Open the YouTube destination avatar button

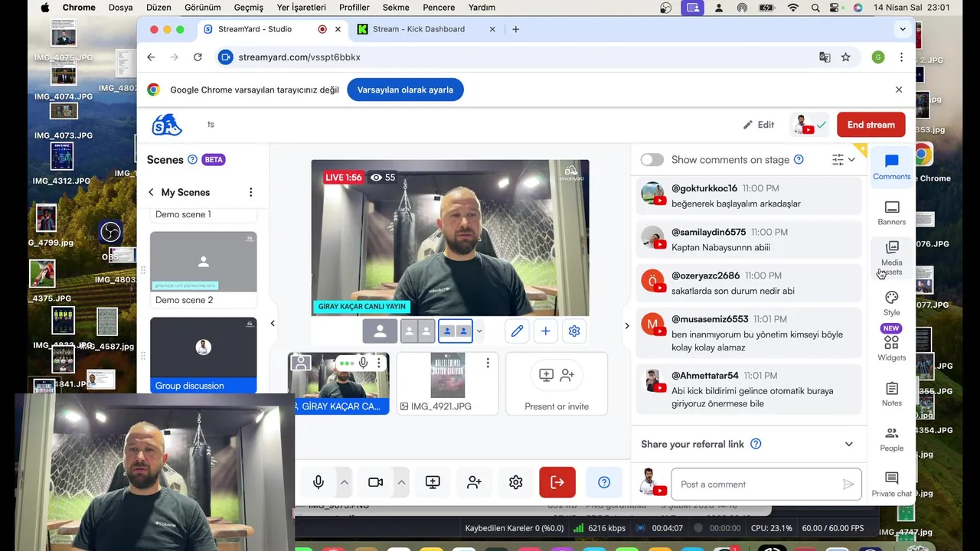[808, 125]
